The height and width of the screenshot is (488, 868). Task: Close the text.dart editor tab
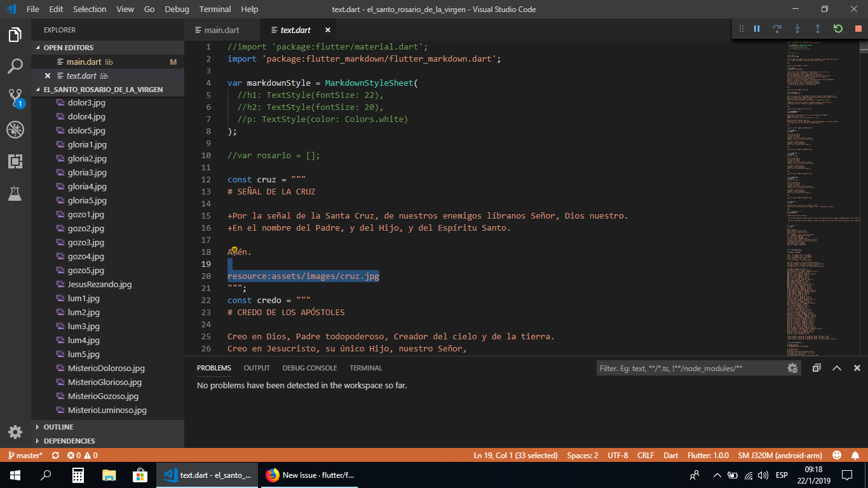tap(328, 30)
